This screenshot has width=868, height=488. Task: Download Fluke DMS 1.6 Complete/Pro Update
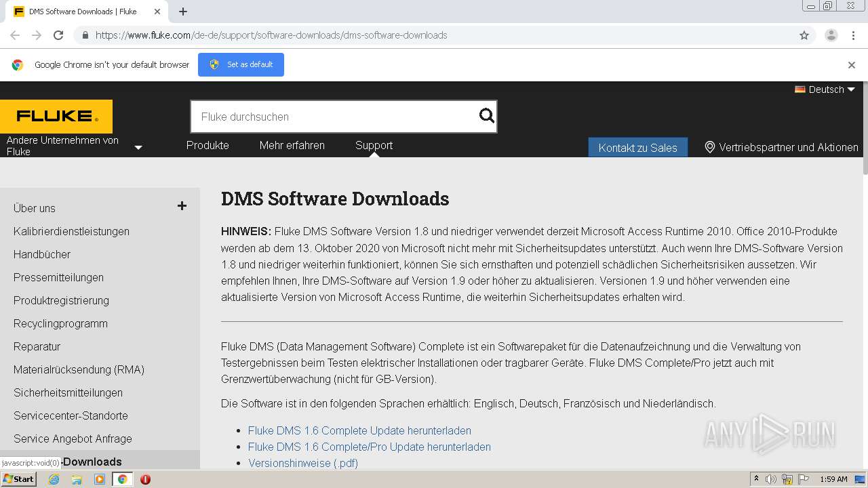tap(370, 447)
